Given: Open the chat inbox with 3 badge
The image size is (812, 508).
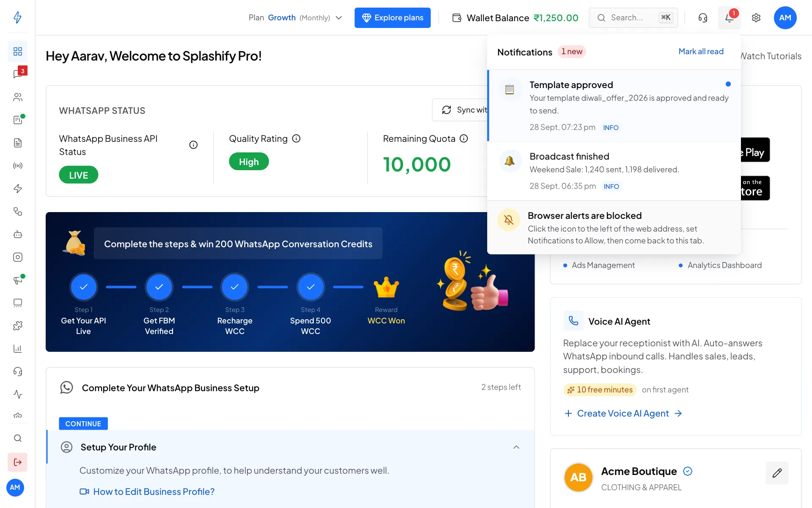Looking at the screenshot, I should point(18,74).
